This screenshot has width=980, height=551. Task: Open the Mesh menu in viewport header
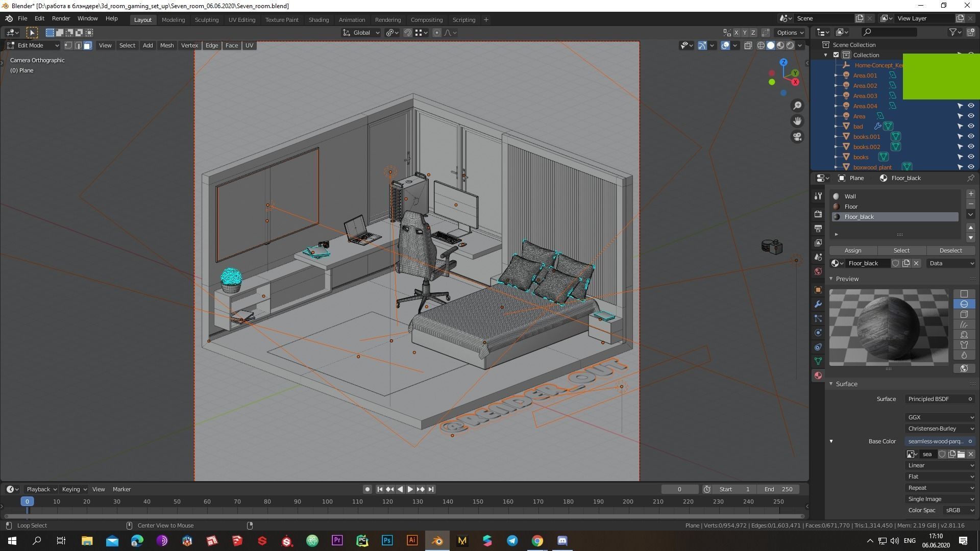(167, 45)
